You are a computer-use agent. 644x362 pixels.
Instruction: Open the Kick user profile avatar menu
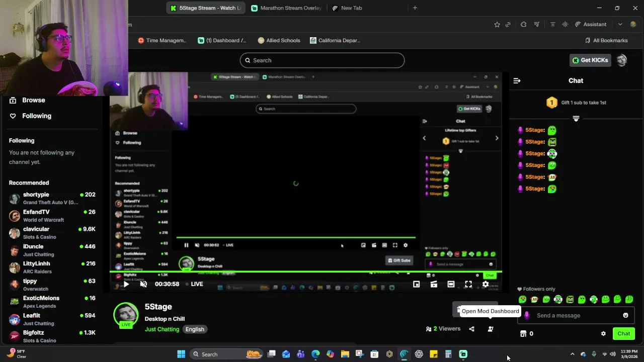622,60
